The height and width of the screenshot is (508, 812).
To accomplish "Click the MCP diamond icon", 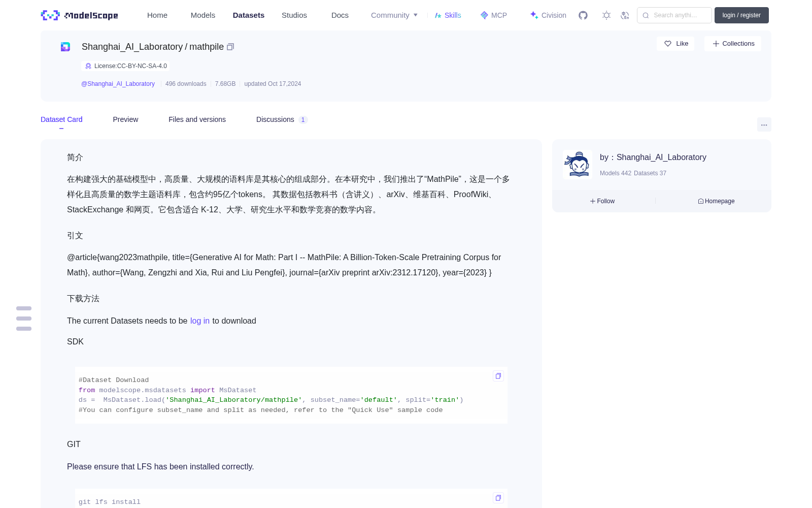I will (484, 15).
